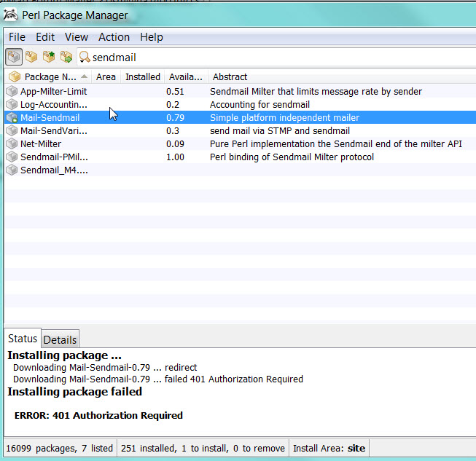Click the Installed column header

143,77
